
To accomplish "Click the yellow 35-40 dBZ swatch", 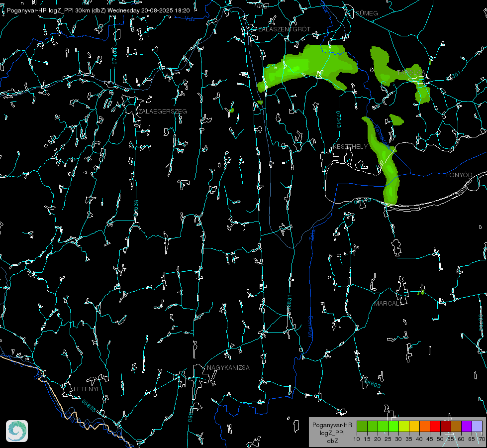I will point(414,426).
